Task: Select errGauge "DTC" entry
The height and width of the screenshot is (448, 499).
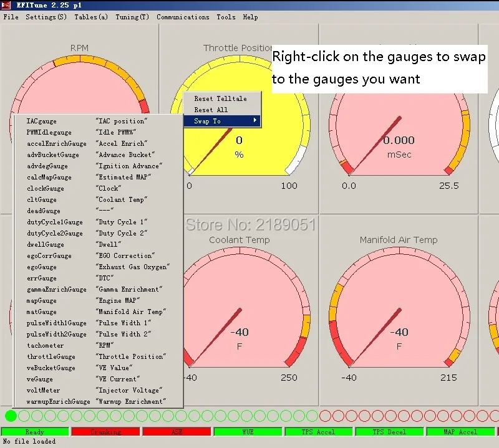Action: (98, 278)
